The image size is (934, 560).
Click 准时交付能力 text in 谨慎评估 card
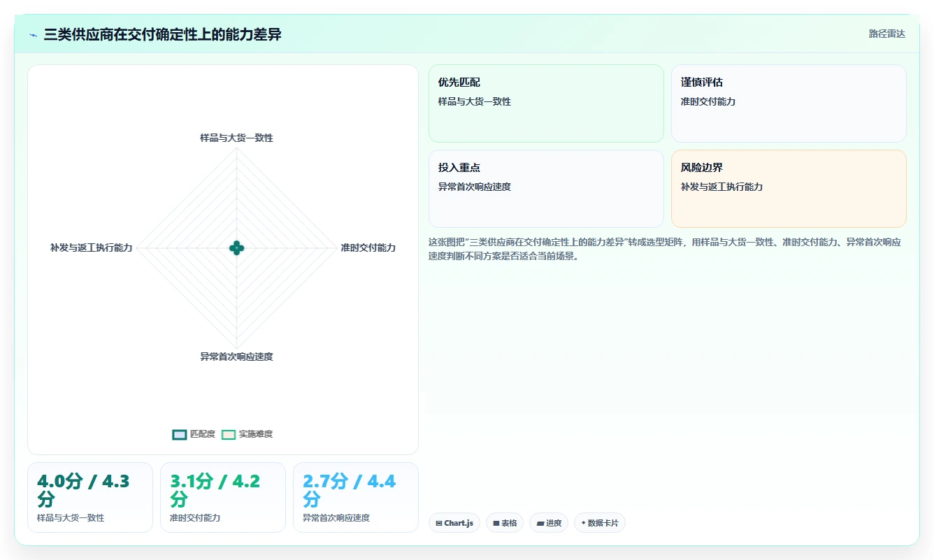coord(708,101)
